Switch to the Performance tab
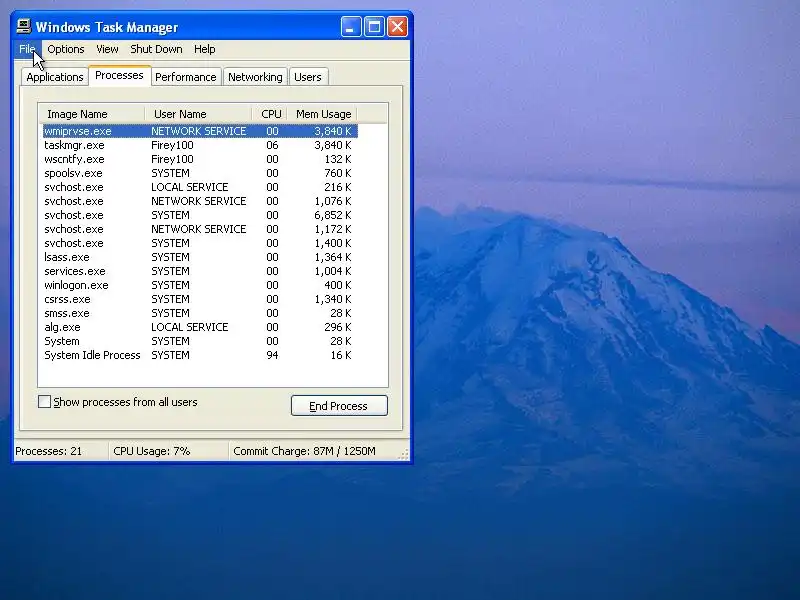 [186, 77]
